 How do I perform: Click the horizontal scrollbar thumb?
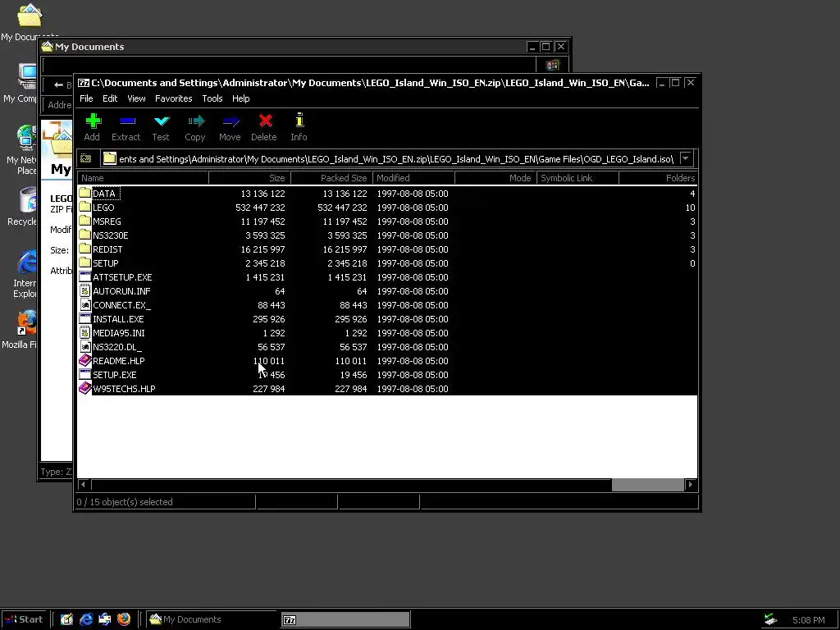pyautogui.click(x=648, y=484)
